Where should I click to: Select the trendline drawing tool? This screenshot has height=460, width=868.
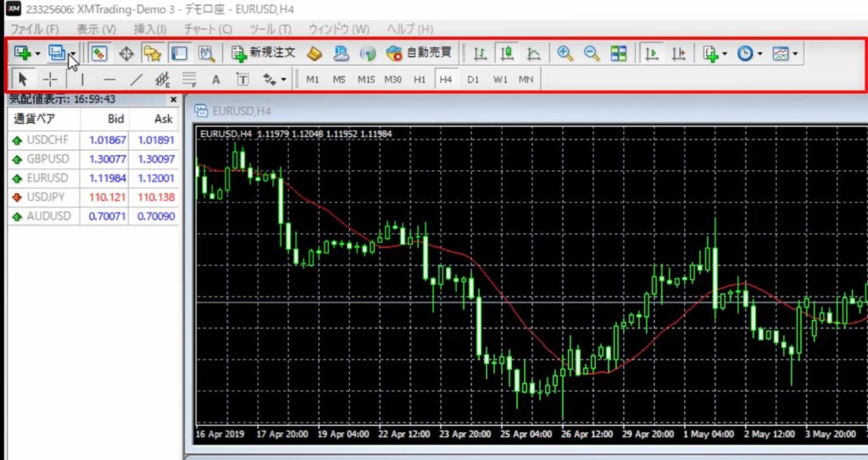tap(136, 80)
